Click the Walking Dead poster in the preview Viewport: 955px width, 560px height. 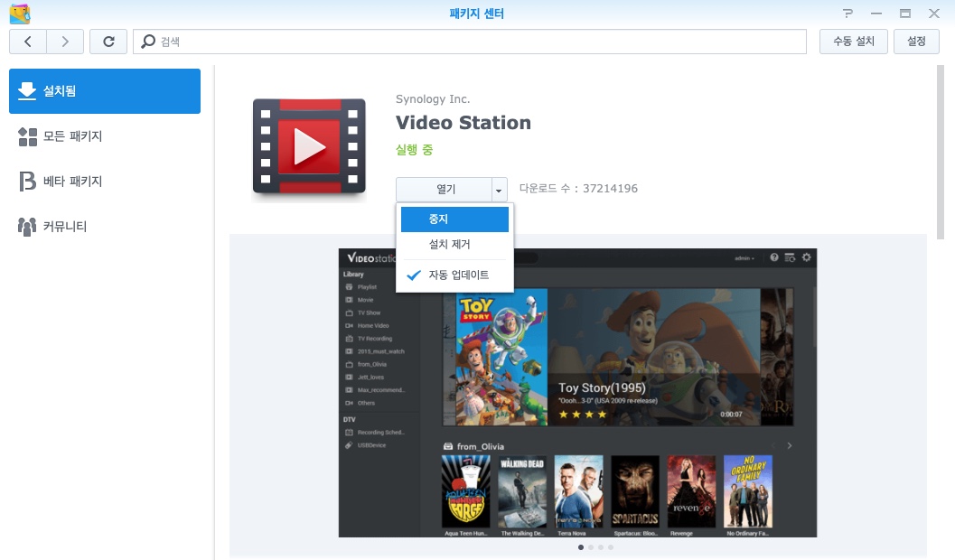(x=522, y=492)
